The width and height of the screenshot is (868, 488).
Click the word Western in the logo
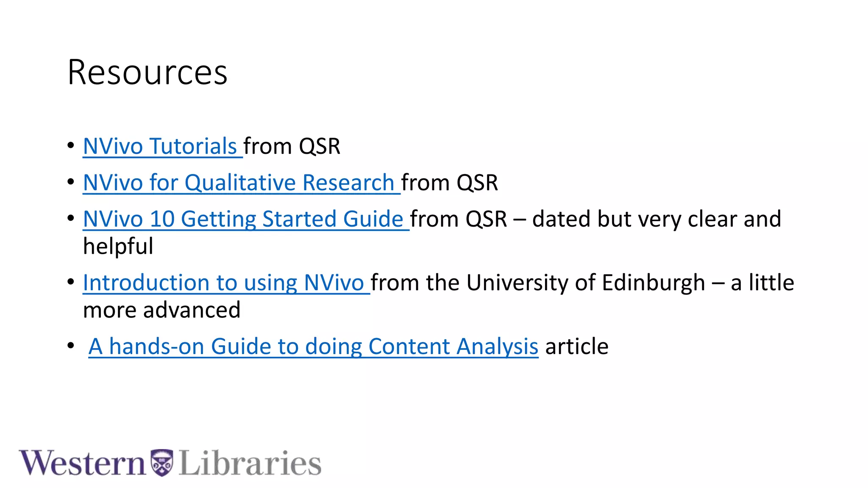pyautogui.click(x=82, y=463)
